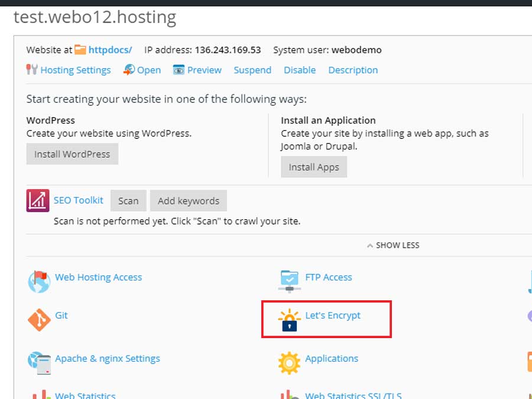Open the Description link
This screenshot has height=399, width=532.
pyautogui.click(x=353, y=70)
